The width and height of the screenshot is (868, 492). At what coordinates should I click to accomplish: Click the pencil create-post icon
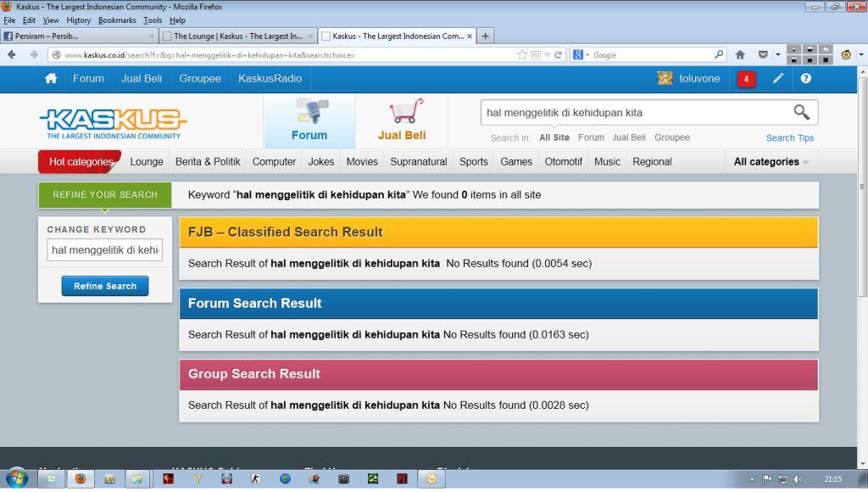(x=778, y=78)
